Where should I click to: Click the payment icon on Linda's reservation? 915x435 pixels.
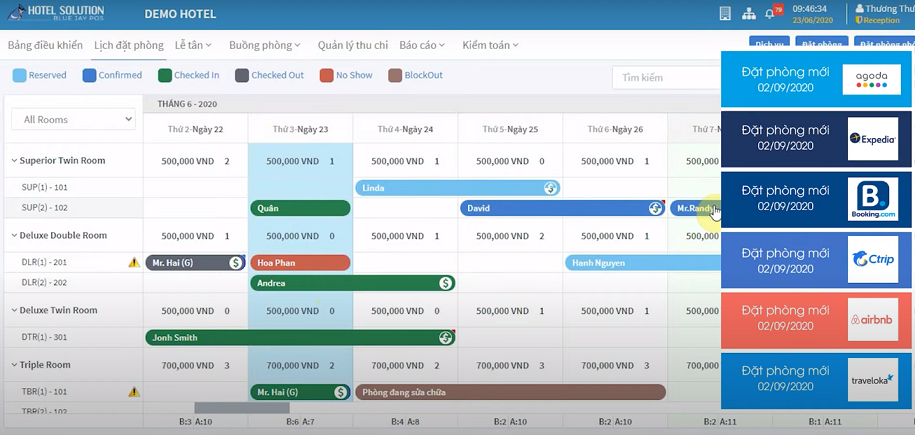point(549,188)
